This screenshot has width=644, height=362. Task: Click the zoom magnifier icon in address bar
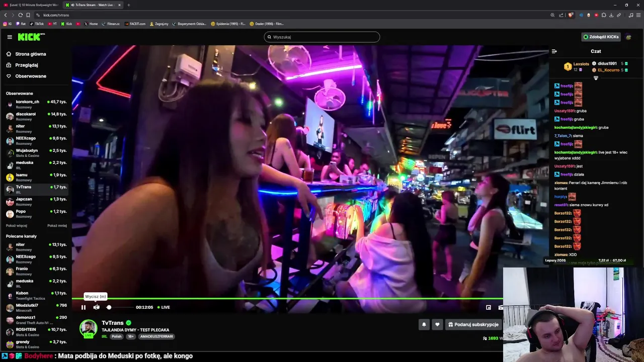[552, 15]
